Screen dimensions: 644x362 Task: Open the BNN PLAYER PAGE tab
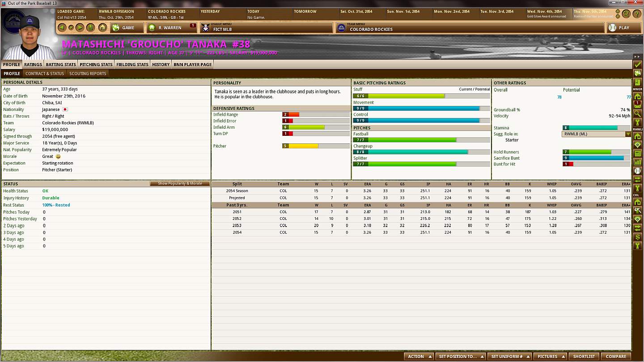click(193, 64)
